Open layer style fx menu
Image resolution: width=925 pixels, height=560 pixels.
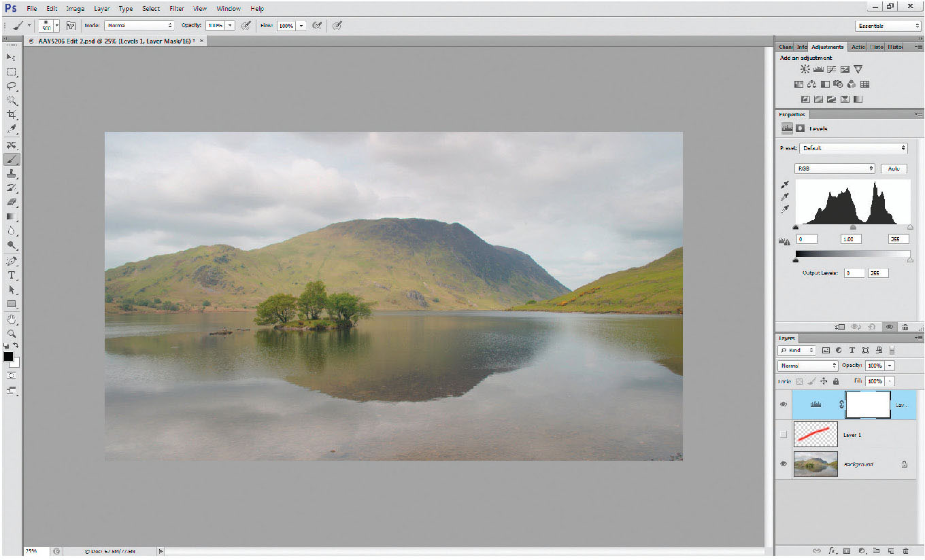tap(832, 551)
